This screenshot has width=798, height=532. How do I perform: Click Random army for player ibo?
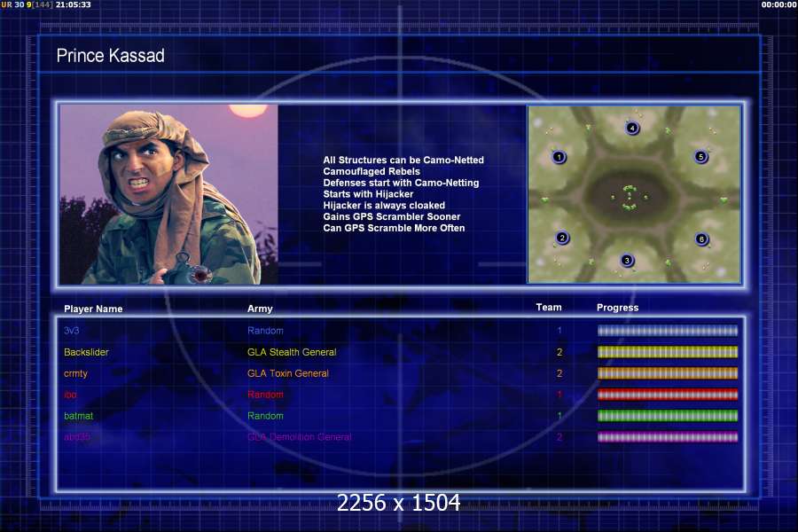coord(265,395)
